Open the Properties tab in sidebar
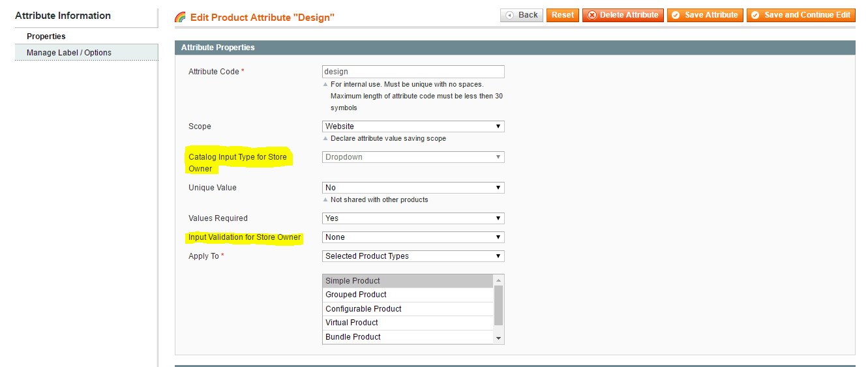 tap(86, 37)
